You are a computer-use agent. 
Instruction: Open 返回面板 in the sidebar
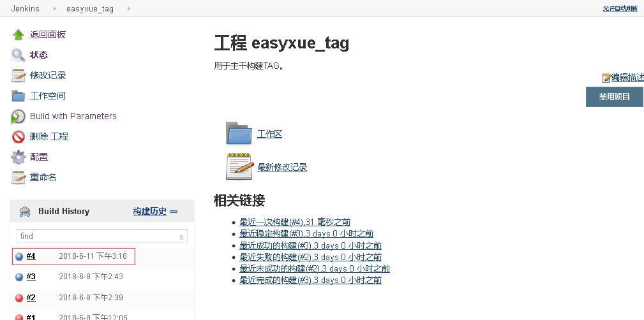[x=48, y=34]
